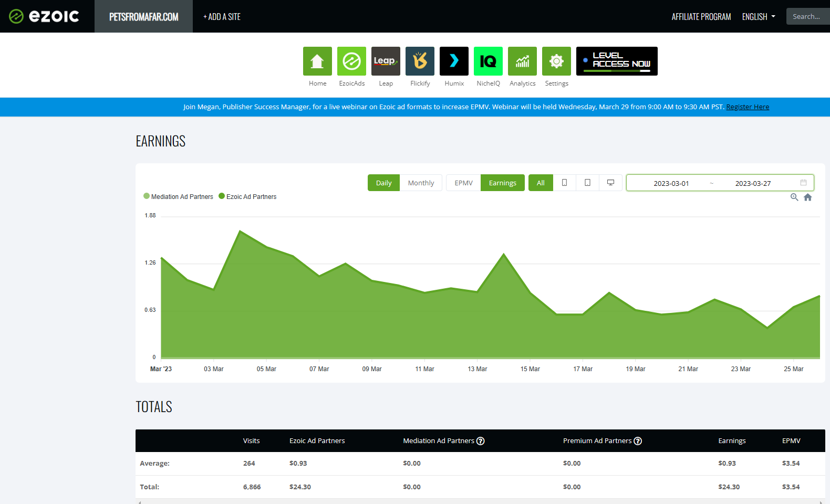
Task: Open the Humix icon
Action: 454,61
